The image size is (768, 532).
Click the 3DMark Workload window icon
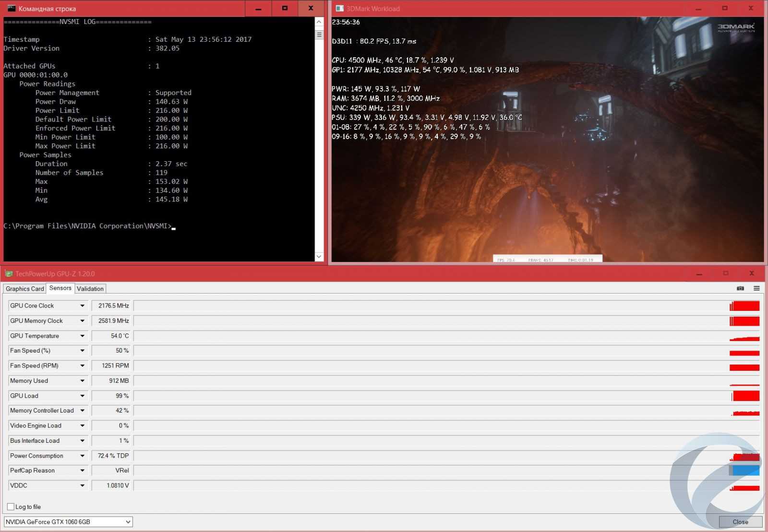pyautogui.click(x=340, y=8)
